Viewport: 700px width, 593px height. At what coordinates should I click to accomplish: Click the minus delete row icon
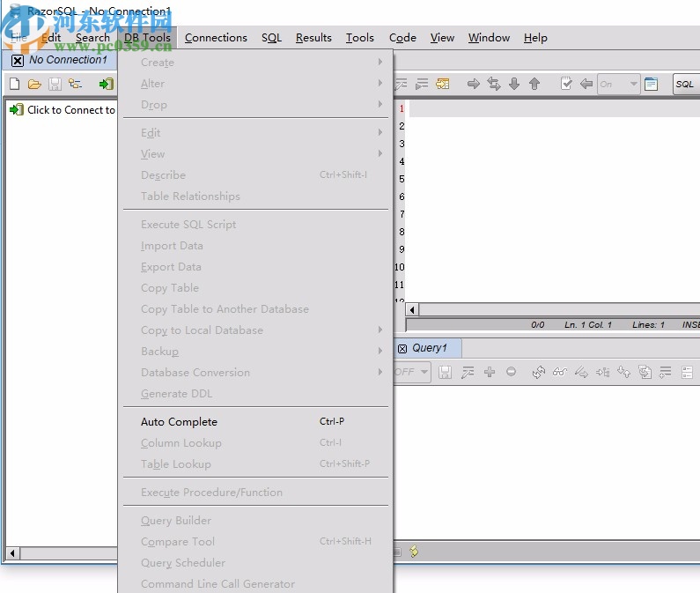(x=512, y=372)
